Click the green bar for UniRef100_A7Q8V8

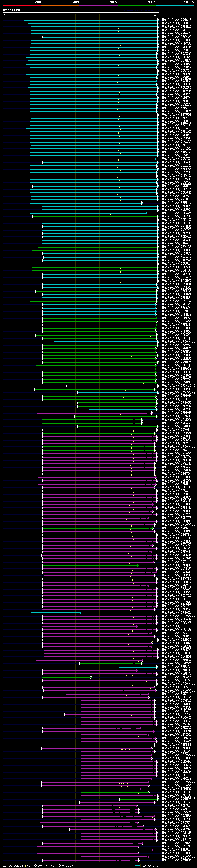(x=67, y=677)
